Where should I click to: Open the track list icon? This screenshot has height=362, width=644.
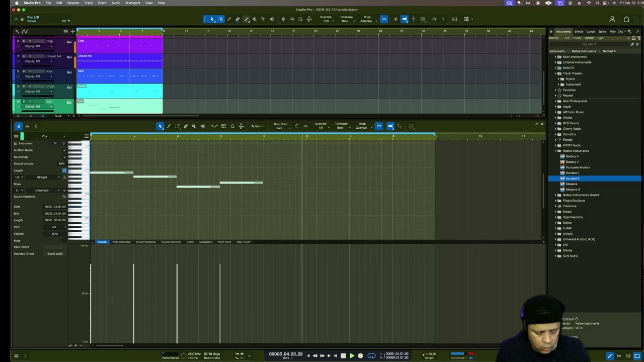[x=65, y=31]
